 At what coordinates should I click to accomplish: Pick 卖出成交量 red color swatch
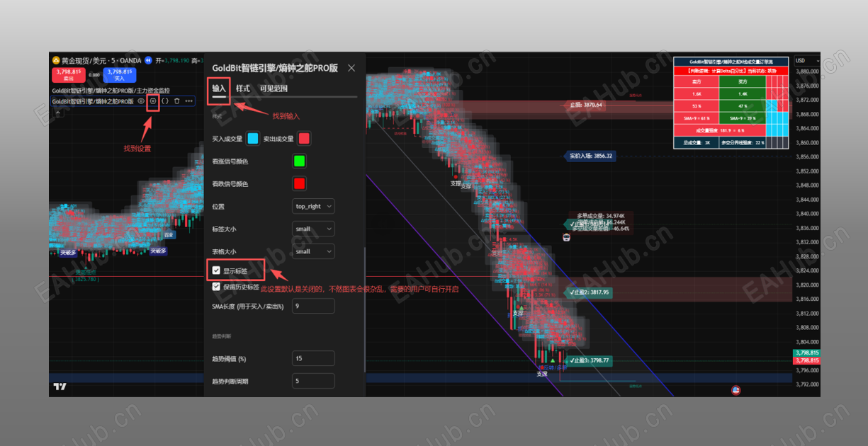tap(304, 139)
